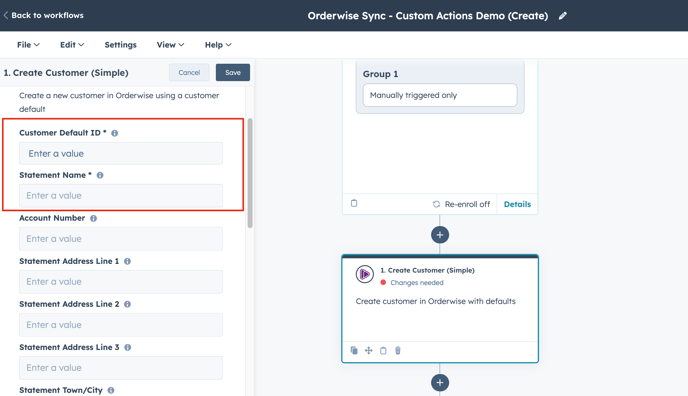Click 'Create customer in Orderwise with defaults' text

435,301
